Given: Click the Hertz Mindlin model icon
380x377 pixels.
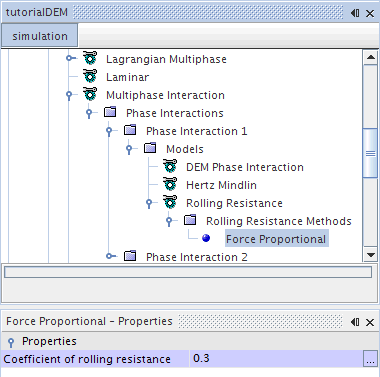Looking at the screenshot, I should pos(170,184).
